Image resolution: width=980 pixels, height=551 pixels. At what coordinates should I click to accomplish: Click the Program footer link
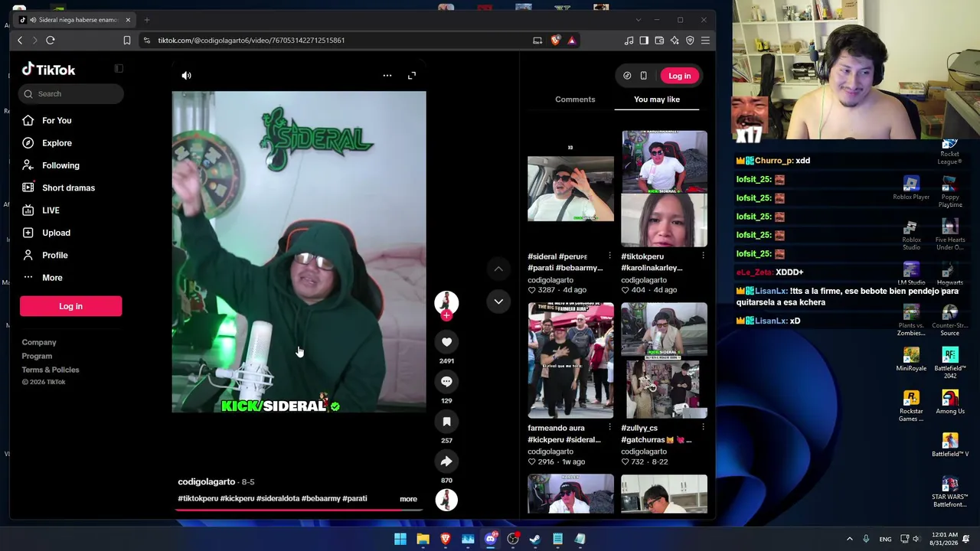coord(37,357)
